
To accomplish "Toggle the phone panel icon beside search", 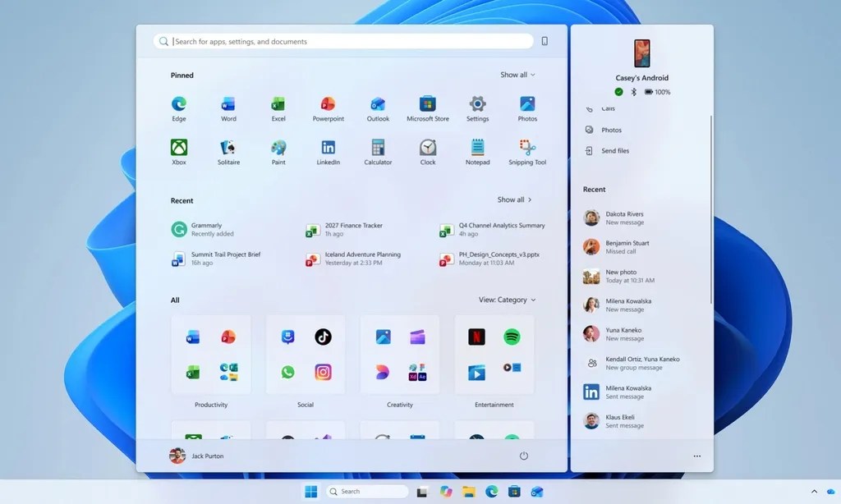I will pos(545,41).
